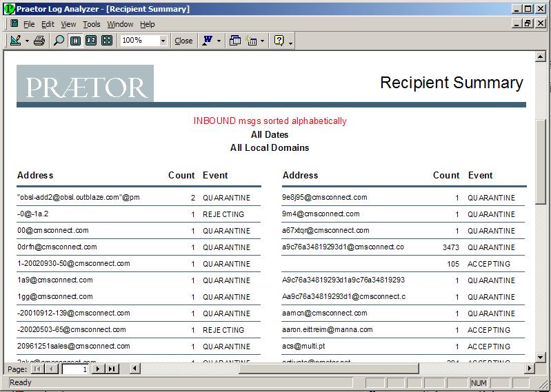The height and width of the screenshot is (392, 551).
Task: Open the Edit menu
Action: click(x=48, y=24)
